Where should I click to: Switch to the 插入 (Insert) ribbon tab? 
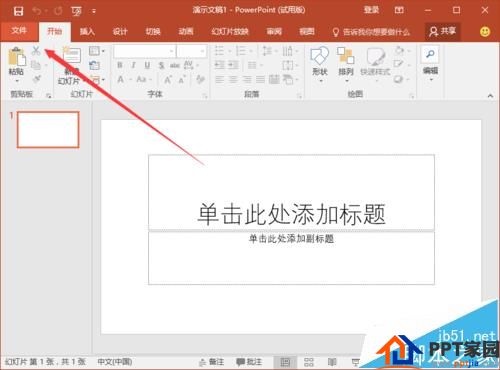[87, 32]
